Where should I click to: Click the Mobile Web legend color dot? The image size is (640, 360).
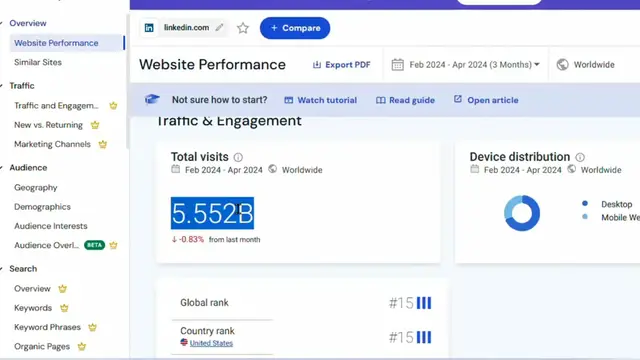[x=585, y=217]
